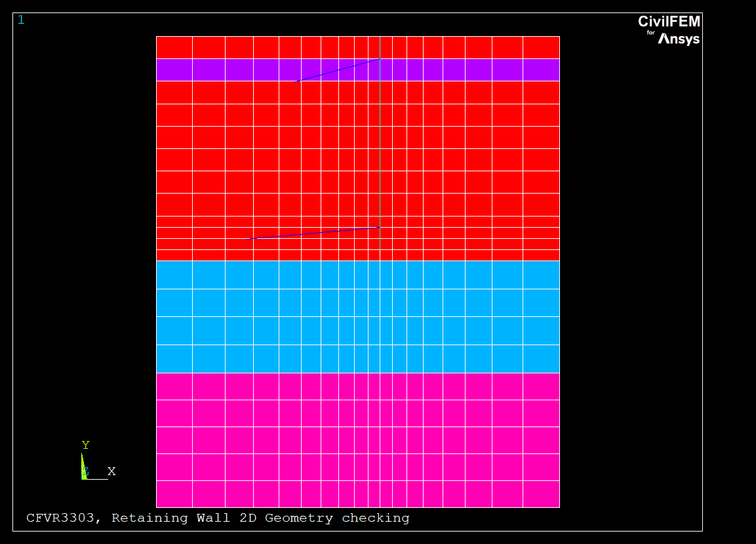The height and width of the screenshot is (544, 756).
Task: Click the CFVR3303 Retaining Wall title text
Action: [x=218, y=518]
